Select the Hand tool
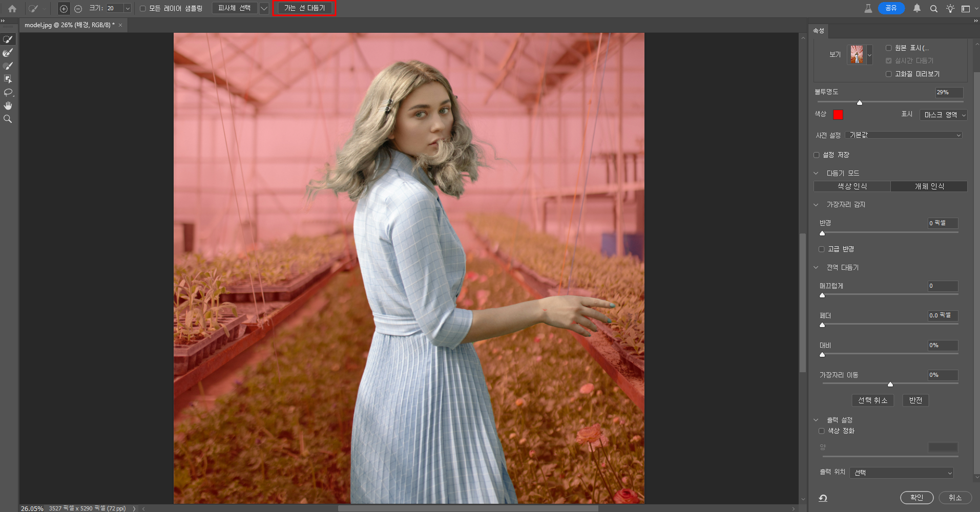 [x=8, y=105]
